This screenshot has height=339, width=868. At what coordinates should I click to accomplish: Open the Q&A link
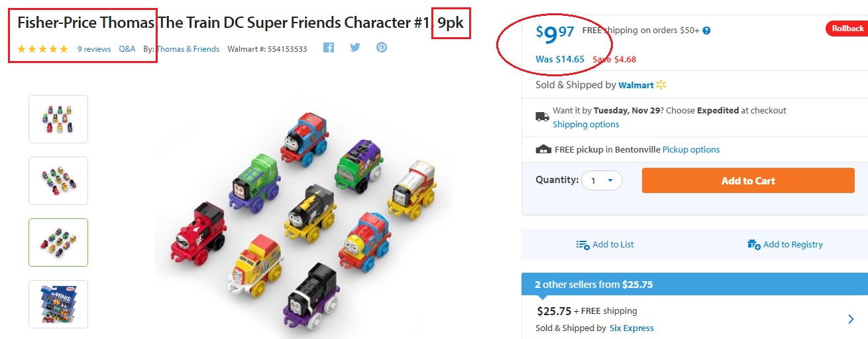pyautogui.click(x=127, y=49)
